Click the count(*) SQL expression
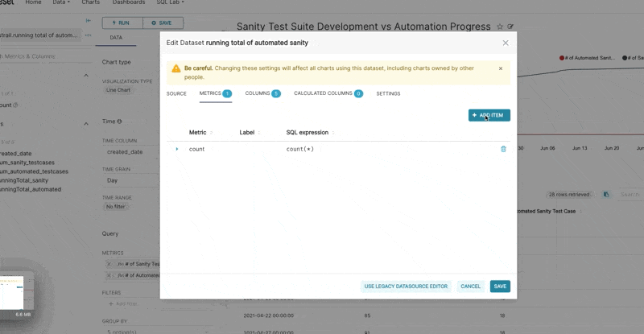644x334 pixels. (299, 149)
